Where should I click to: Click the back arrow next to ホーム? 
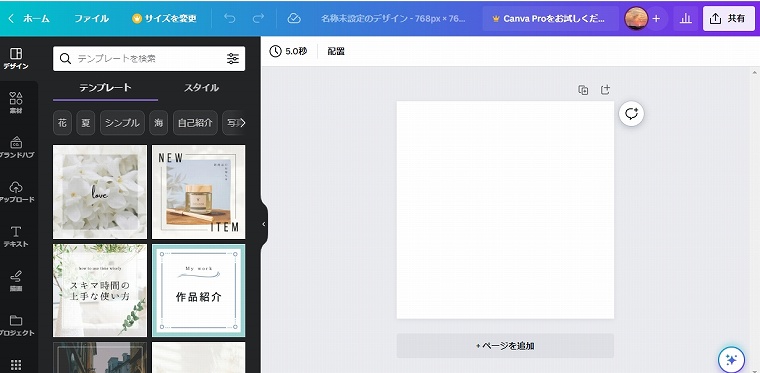[x=11, y=18]
